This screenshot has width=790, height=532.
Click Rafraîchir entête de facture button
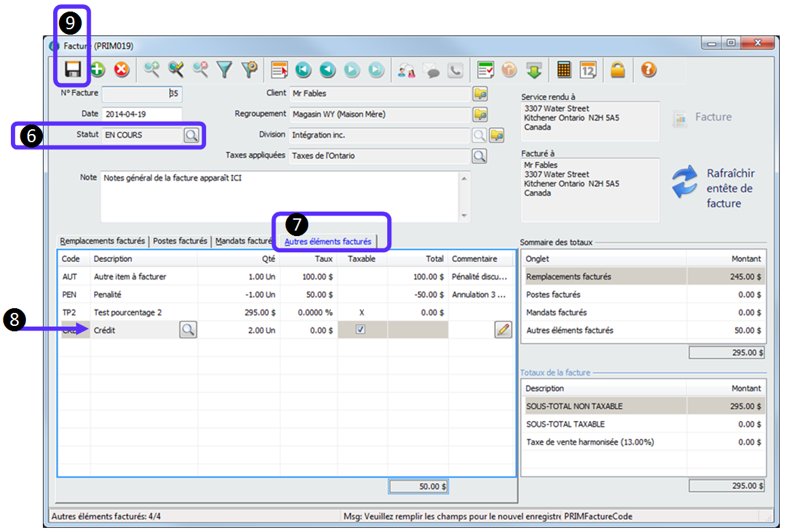[713, 188]
